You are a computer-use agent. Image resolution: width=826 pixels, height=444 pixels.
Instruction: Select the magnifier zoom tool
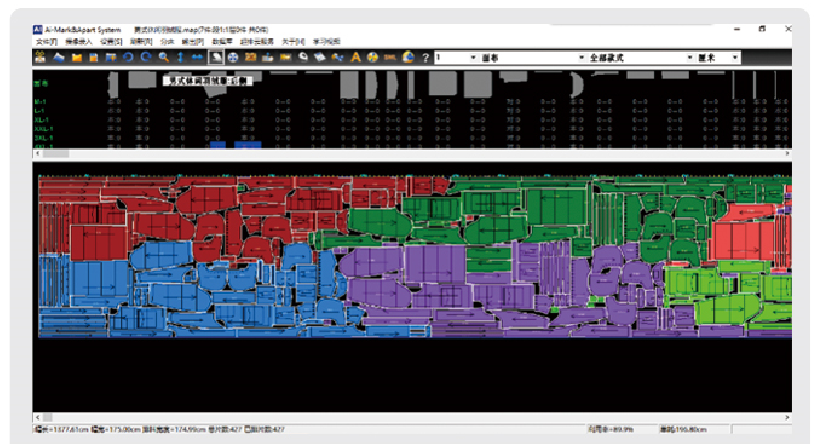(164, 58)
